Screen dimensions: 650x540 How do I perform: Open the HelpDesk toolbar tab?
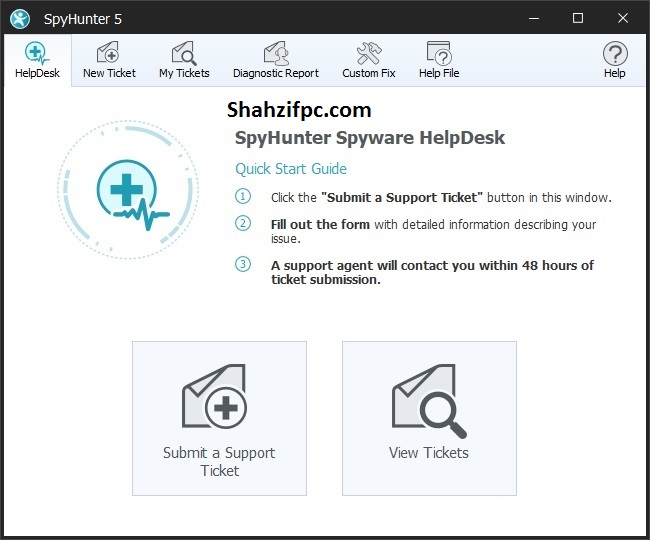click(x=36, y=59)
